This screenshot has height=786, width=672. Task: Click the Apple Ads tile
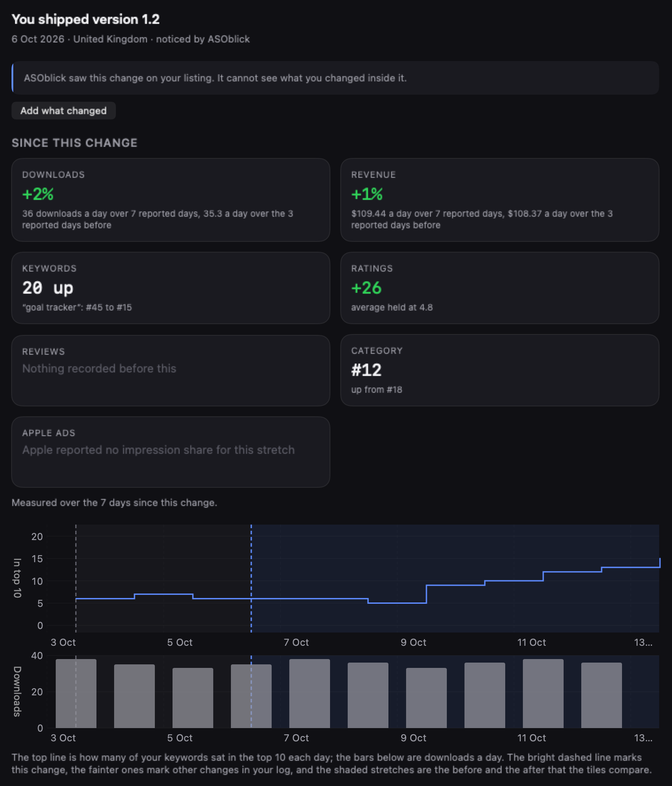[x=171, y=452]
